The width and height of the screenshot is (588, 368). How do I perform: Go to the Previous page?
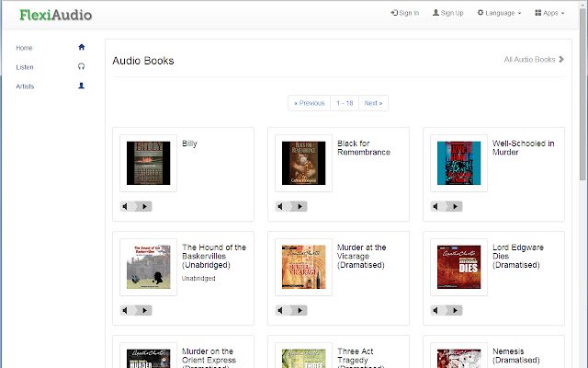point(310,103)
